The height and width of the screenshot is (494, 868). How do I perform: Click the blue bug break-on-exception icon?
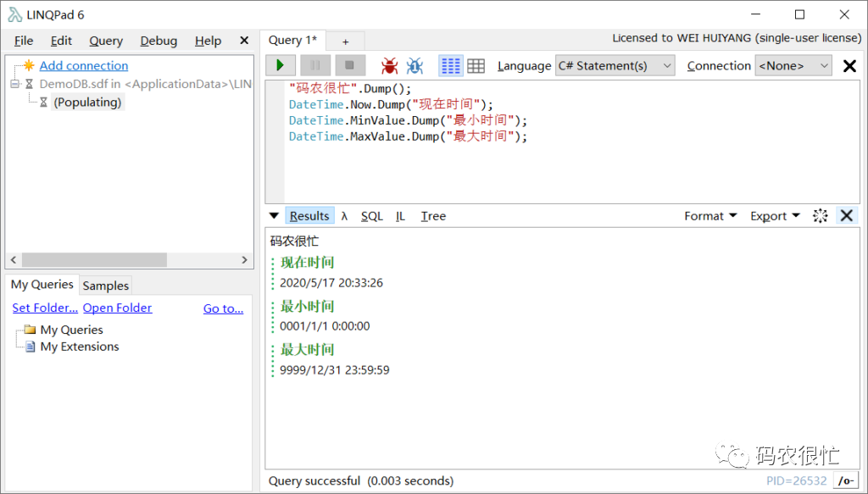415,66
